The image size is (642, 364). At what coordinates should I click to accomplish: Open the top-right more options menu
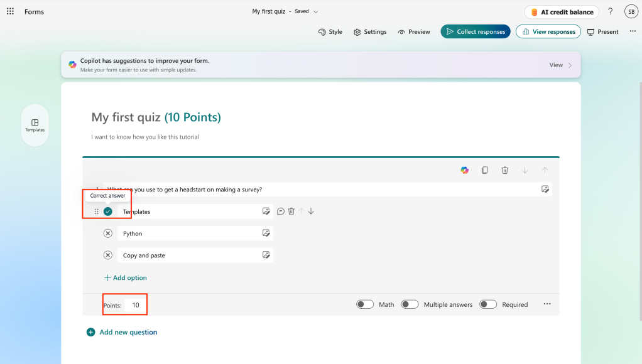click(631, 31)
